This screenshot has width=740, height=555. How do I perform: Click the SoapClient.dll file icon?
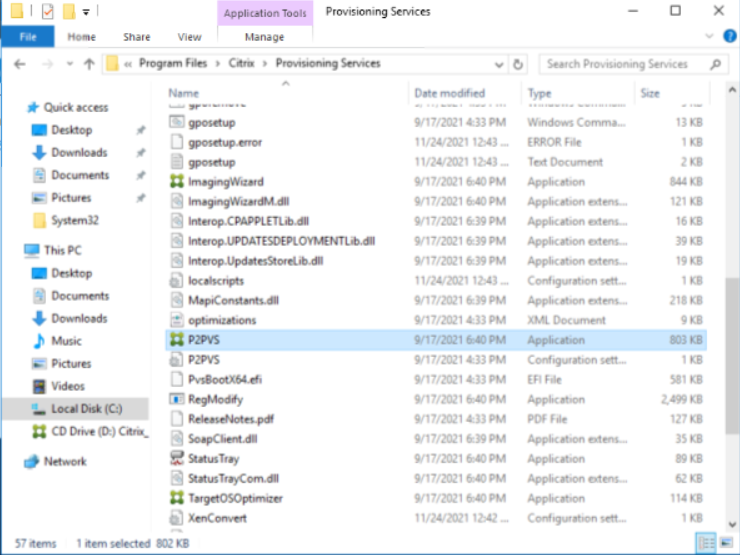coord(177,439)
